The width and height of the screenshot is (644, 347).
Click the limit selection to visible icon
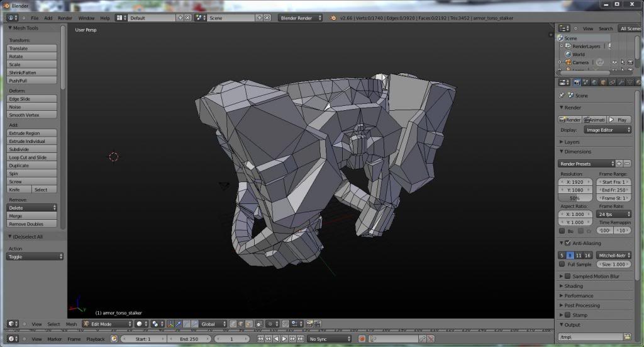260,324
